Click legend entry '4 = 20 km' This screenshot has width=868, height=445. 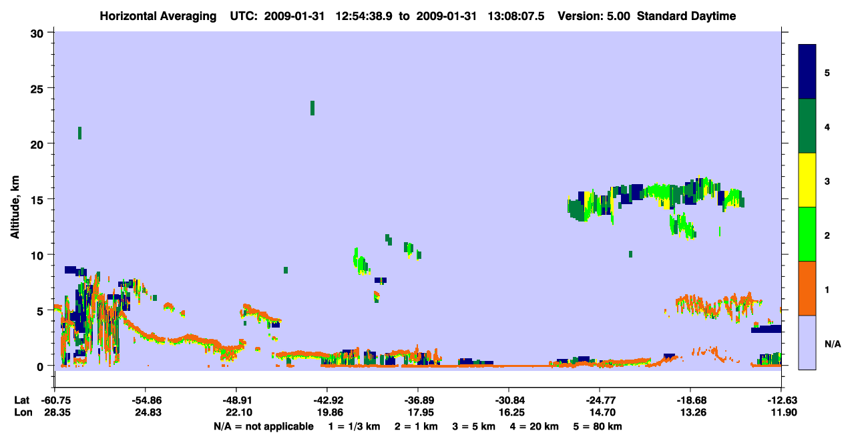pyautogui.click(x=535, y=426)
